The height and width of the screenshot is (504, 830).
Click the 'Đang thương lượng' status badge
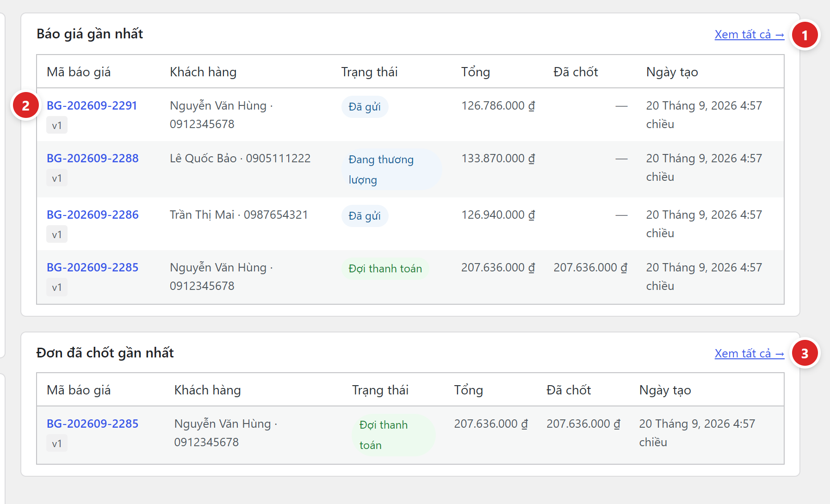point(391,170)
